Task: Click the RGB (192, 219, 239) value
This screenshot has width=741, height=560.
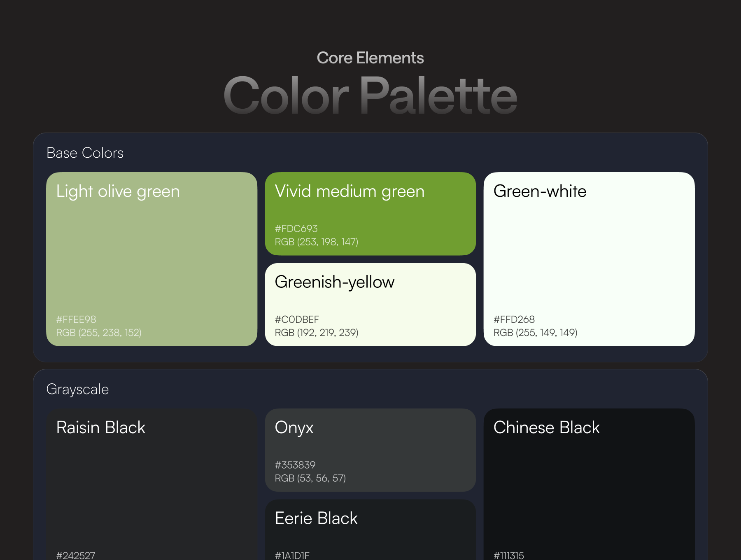Action: pyautogui.click(x=317, y=333)
